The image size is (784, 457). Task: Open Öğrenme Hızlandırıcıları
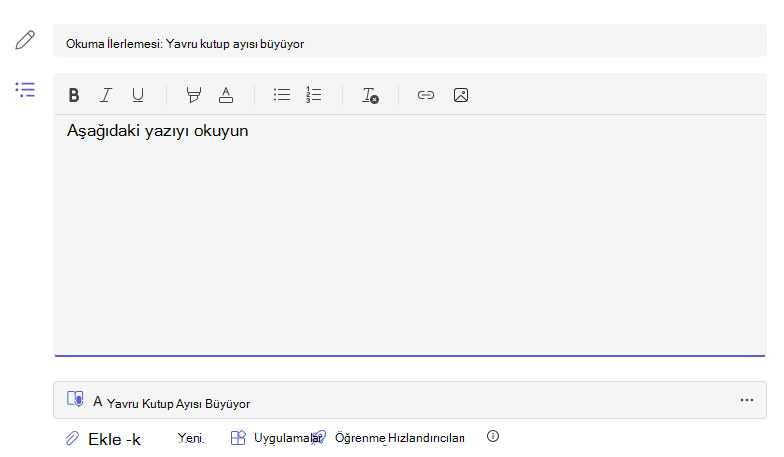pyautogui.click(x=390, y=438)
